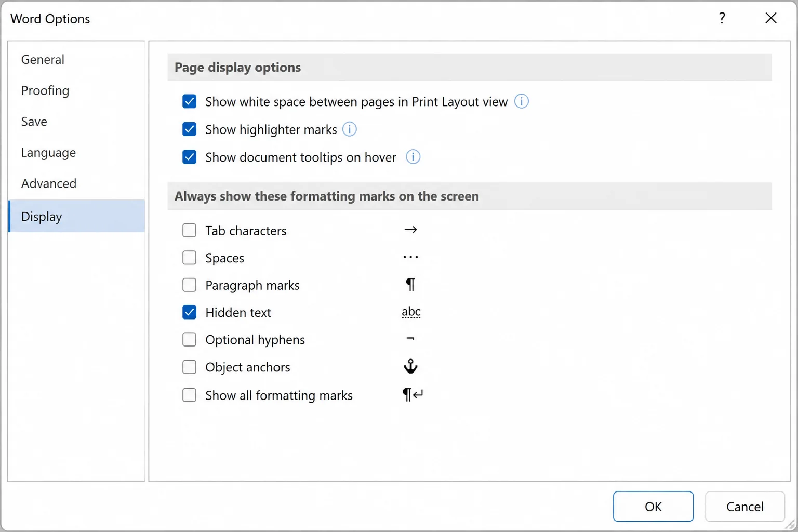Enable Optional hyphens checkbox
This screenshot has height=532, width=798.
pos(190,339)
